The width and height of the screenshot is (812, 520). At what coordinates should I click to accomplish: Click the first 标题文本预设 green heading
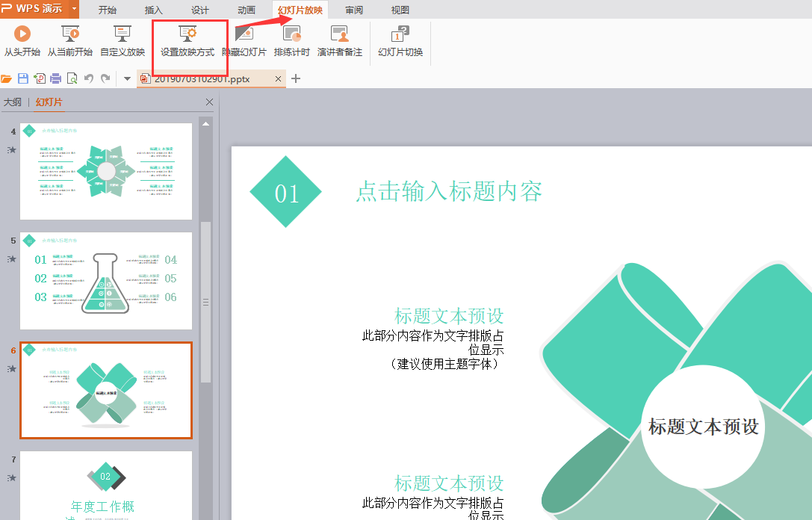(x=449, y=315)
